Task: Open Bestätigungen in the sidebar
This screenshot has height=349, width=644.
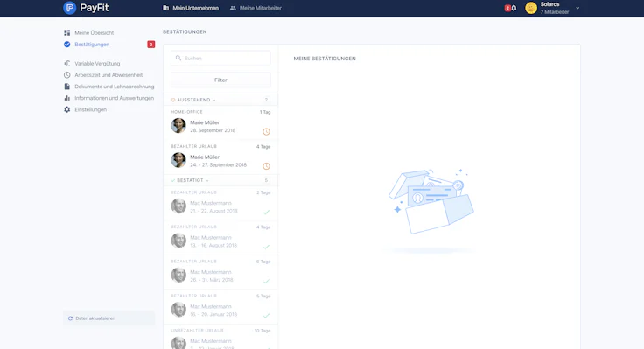Action: pyautogui.click(x=92, y=45)
